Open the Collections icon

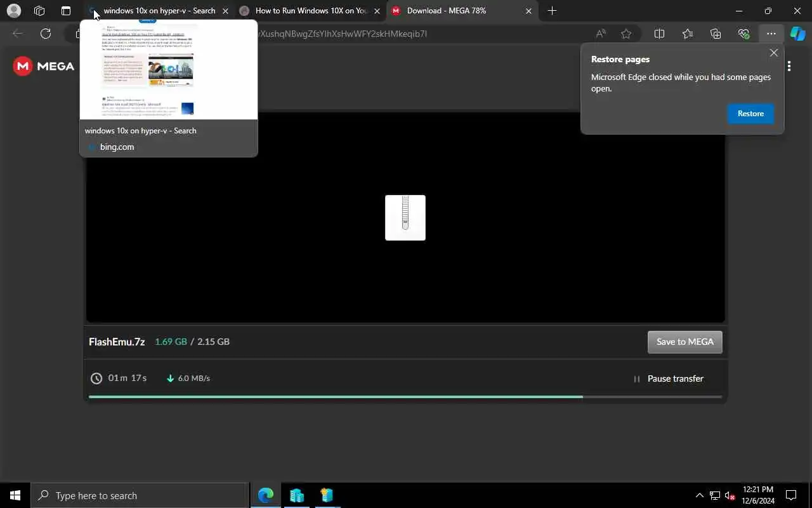pyautogui.click(x=716, y=34)
